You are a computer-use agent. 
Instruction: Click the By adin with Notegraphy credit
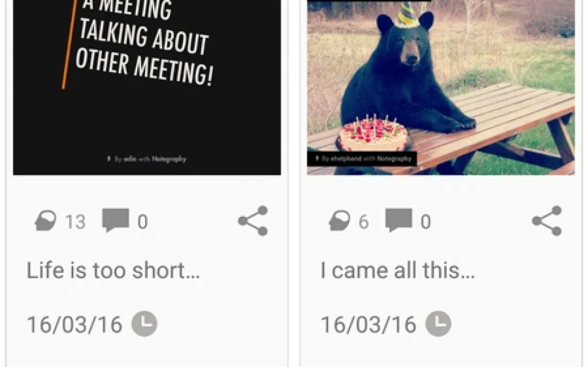147,159
